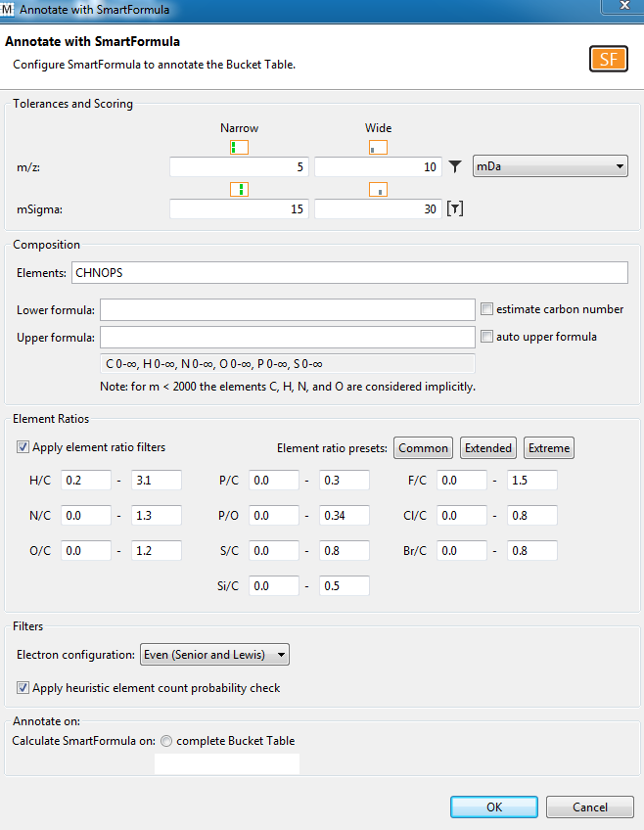Click the O/C maximum field 1.2
Viewport: 644px width, 830px height.
157,550
